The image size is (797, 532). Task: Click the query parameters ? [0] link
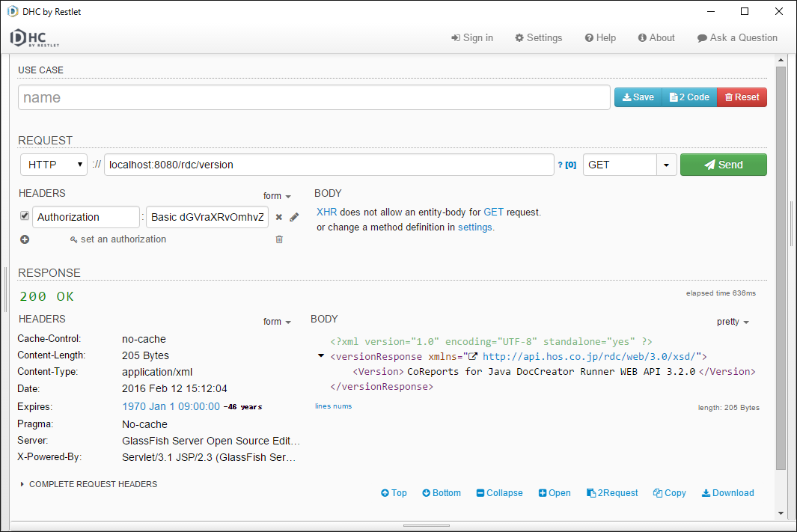(x=567, y=165)
